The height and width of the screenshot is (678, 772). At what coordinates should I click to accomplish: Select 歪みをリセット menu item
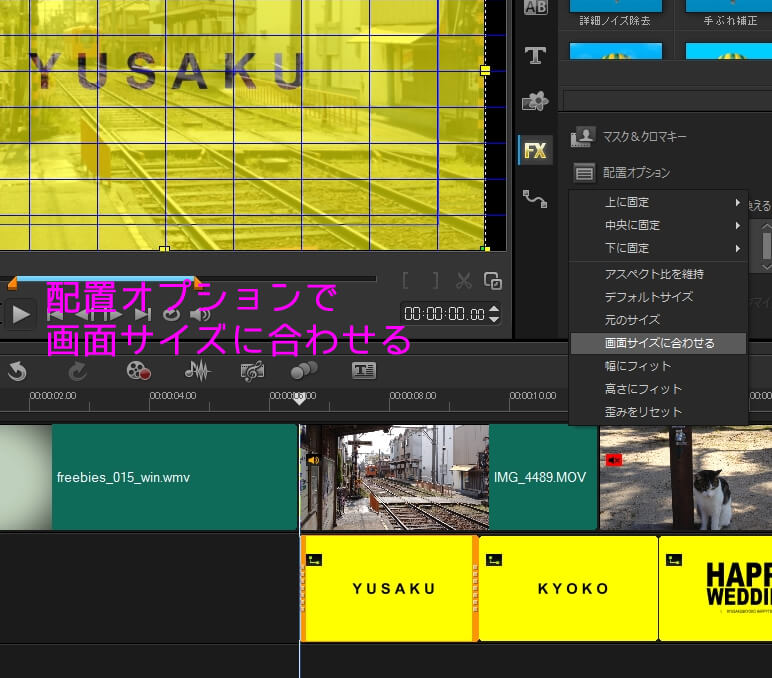click(658, 412)
